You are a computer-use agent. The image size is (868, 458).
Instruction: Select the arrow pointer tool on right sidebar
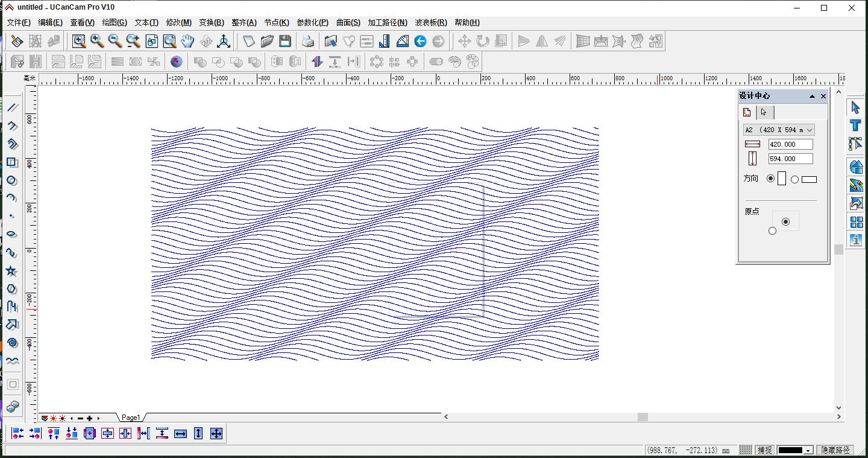click(855, 107)
